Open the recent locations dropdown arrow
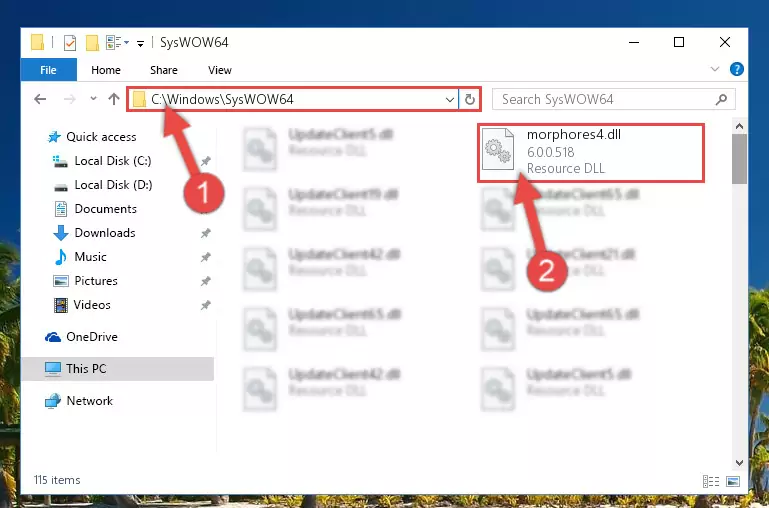Screen dimensions: 769x508 [x=93, y=99]
